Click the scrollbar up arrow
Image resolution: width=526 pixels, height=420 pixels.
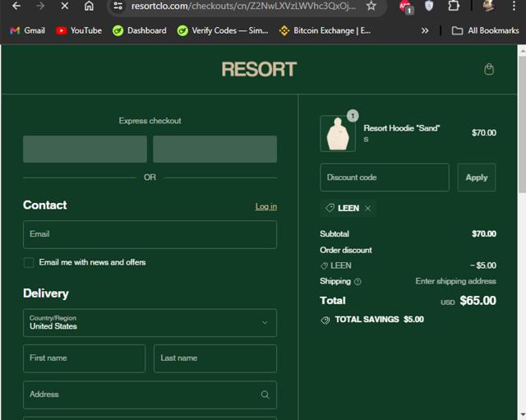522,51
